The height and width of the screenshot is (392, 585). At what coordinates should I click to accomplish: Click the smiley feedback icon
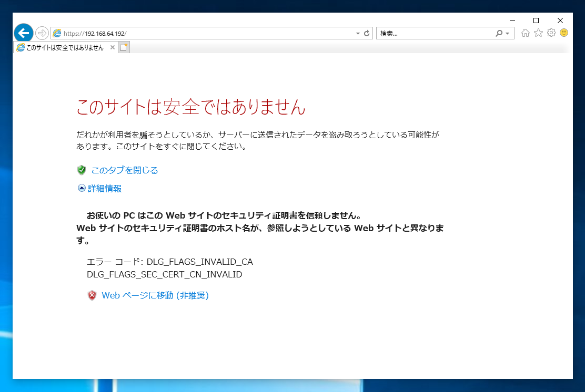click(564, 33)
